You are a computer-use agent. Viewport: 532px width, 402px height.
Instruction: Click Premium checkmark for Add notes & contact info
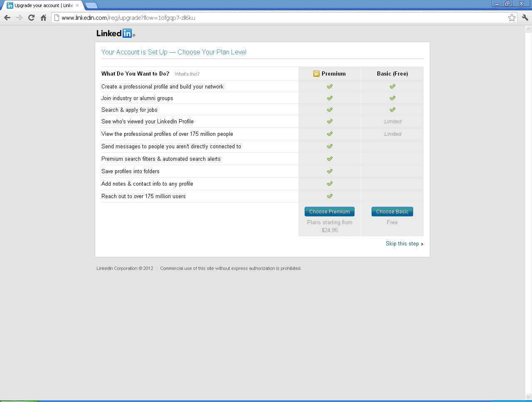330,184
